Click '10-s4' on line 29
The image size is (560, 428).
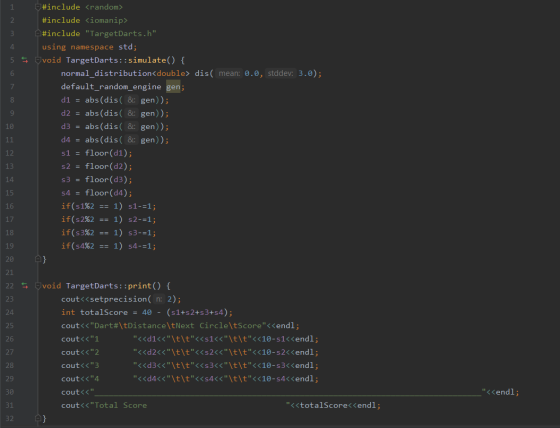[274, 379]
